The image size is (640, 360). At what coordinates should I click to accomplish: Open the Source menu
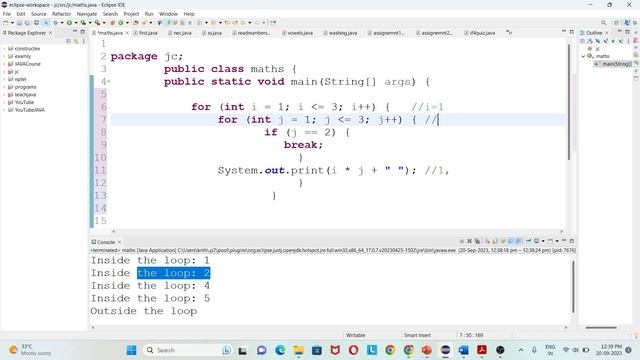point(39,14)
